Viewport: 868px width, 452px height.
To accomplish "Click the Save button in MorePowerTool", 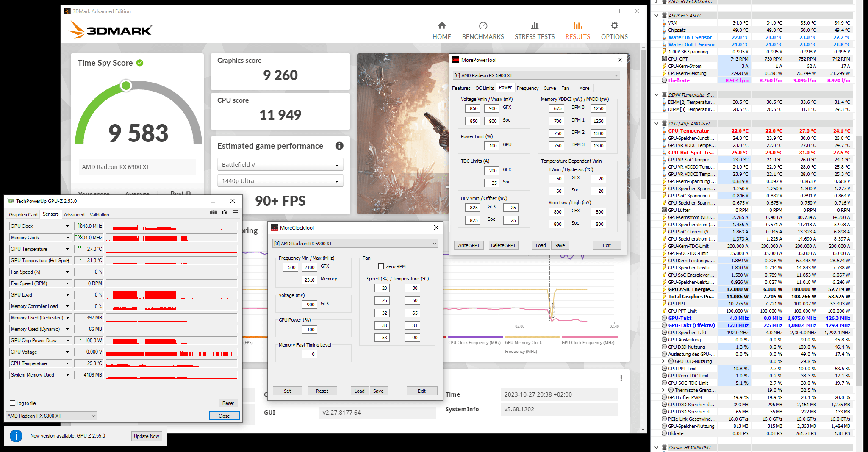I will 560,245.
